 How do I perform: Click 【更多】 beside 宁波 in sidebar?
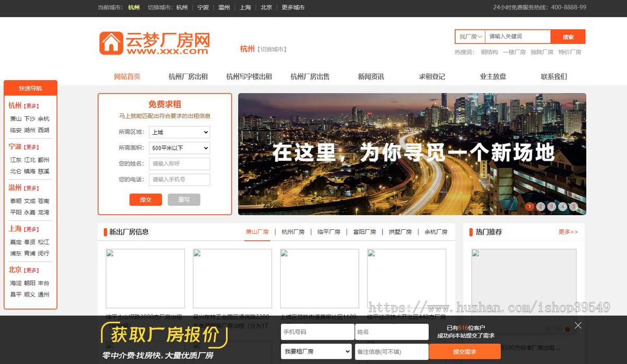31,147
